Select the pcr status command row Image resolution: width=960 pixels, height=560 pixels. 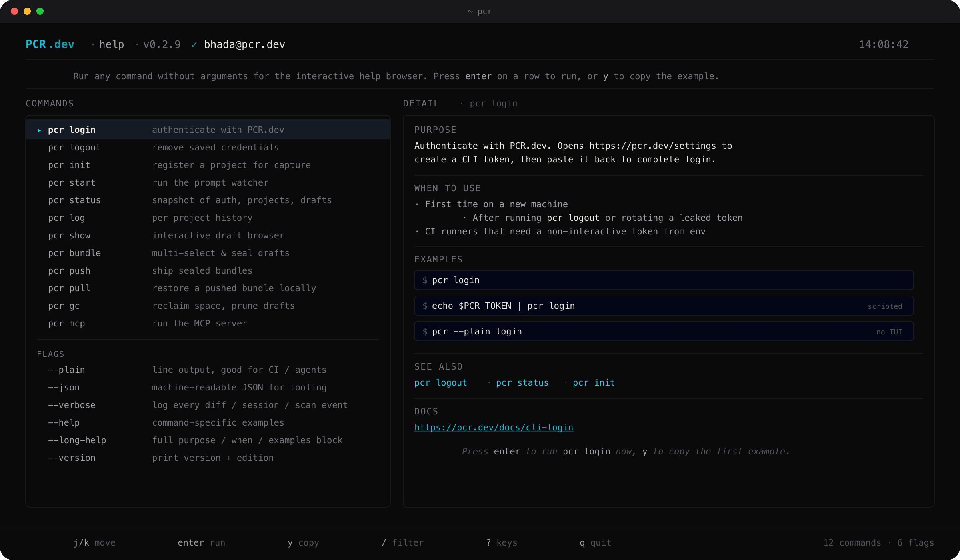[x=208, y=200]
